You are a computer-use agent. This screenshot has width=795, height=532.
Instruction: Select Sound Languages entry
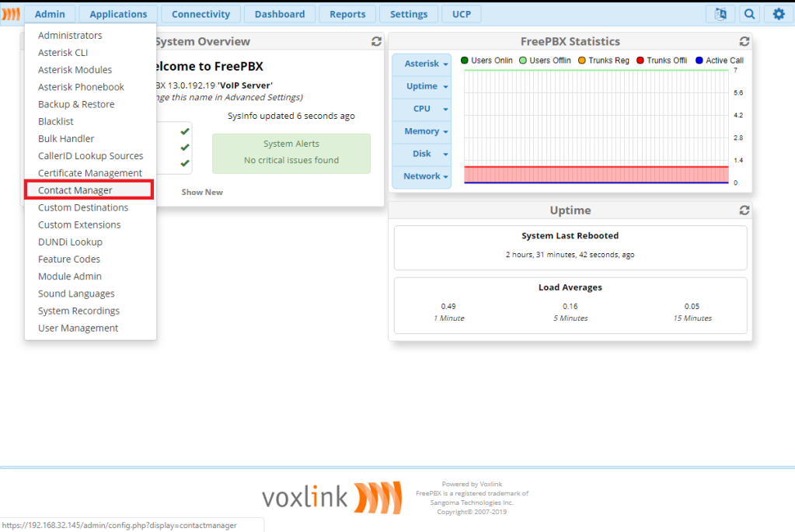tap(90, 294)
